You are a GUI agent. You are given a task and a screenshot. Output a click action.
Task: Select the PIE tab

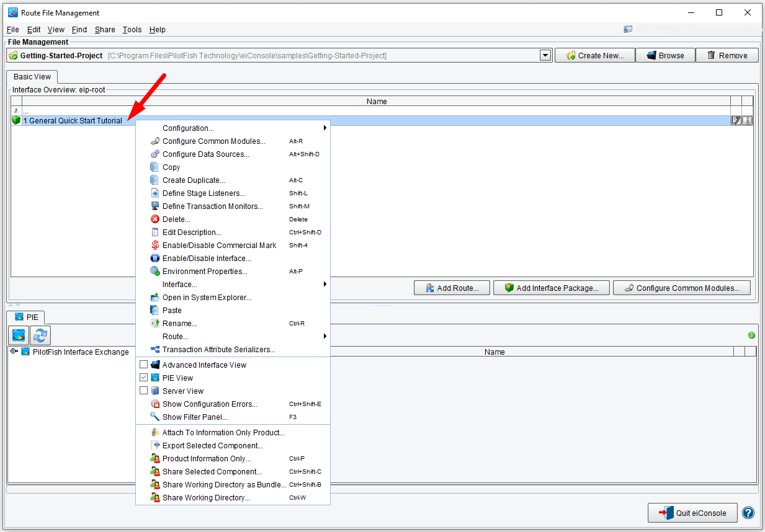27,317
